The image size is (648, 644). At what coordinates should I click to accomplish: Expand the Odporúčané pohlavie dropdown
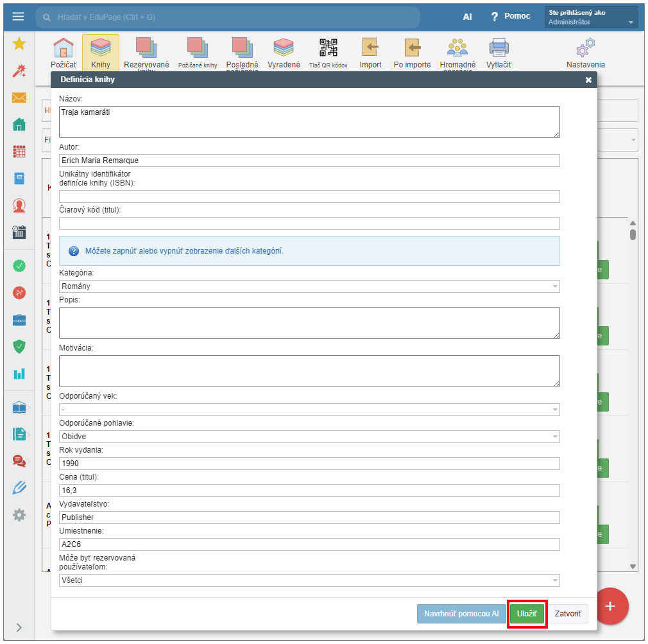coord(309,437)
